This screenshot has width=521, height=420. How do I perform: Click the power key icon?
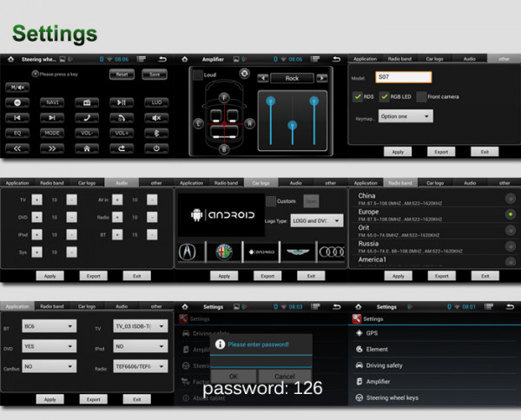click(156, 148)
